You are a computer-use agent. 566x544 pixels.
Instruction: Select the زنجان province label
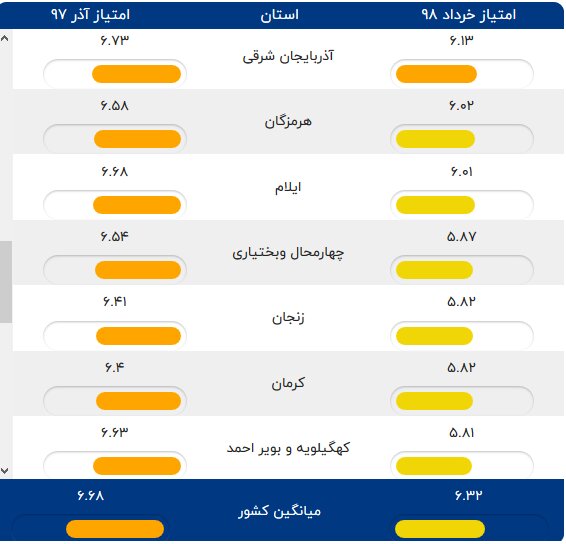288,318
